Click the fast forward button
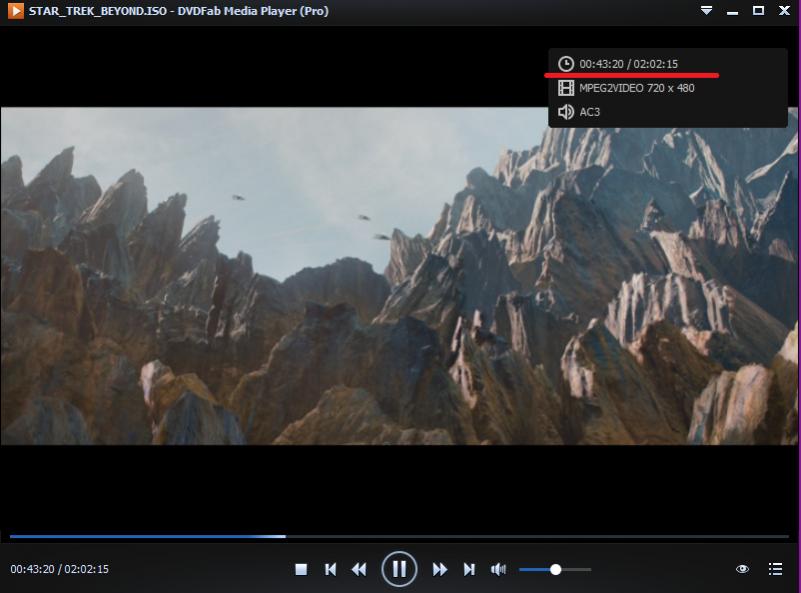The width and height of the screenshot is (801, 593). coord(439,569)
